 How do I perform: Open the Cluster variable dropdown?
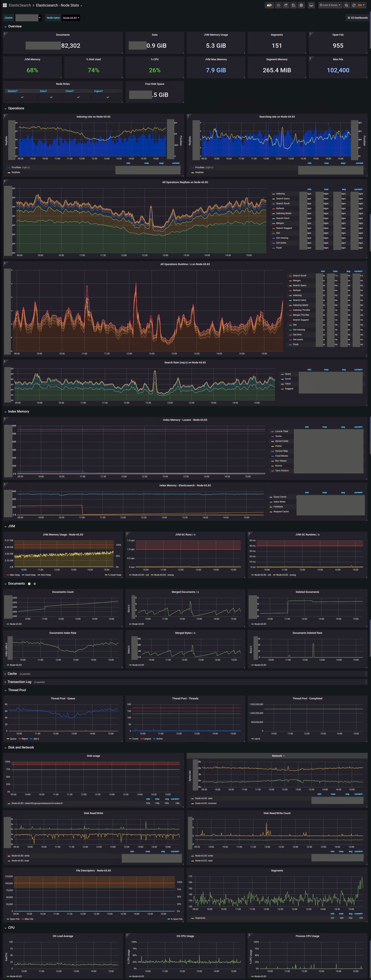[x=28, y=18]
